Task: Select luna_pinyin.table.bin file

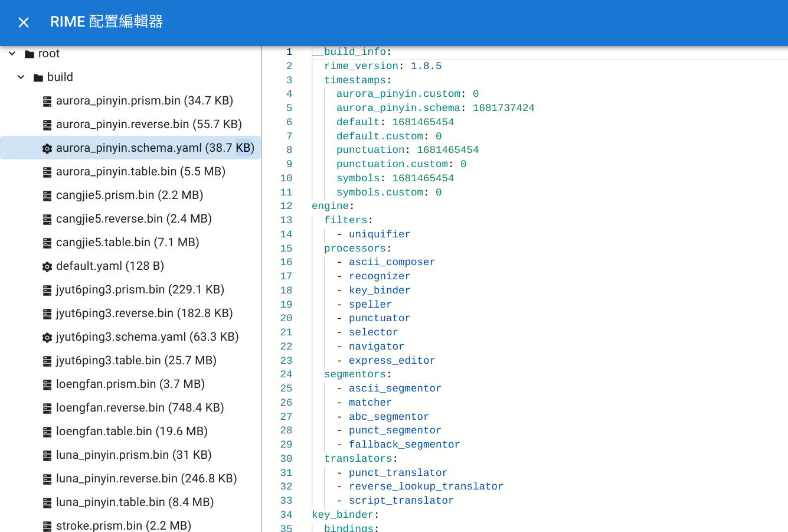Action: (x=135, y=502)
